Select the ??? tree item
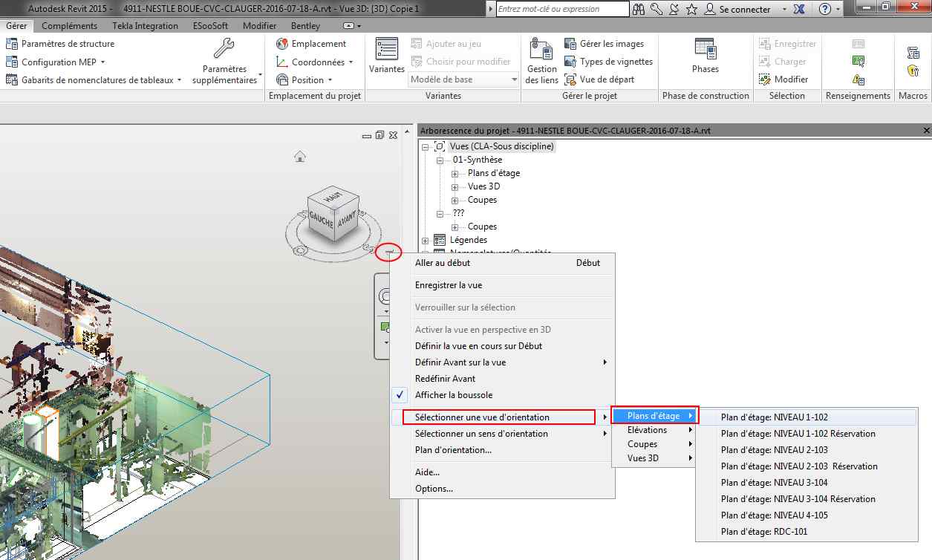932x560 pixels. 458,213
